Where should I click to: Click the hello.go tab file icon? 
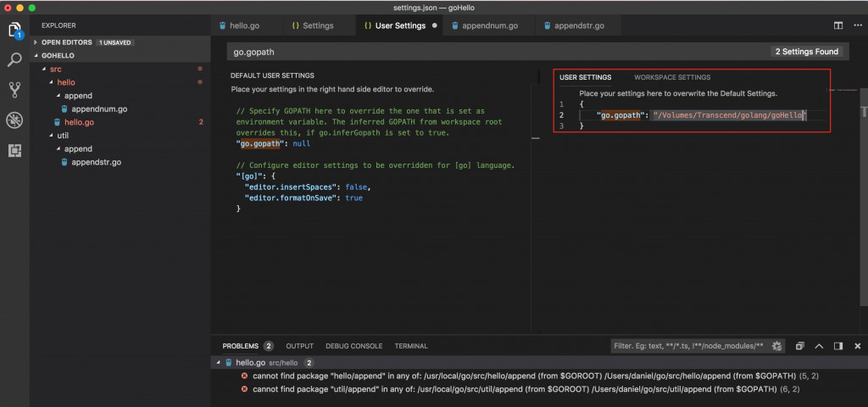(x=223, y=25)
